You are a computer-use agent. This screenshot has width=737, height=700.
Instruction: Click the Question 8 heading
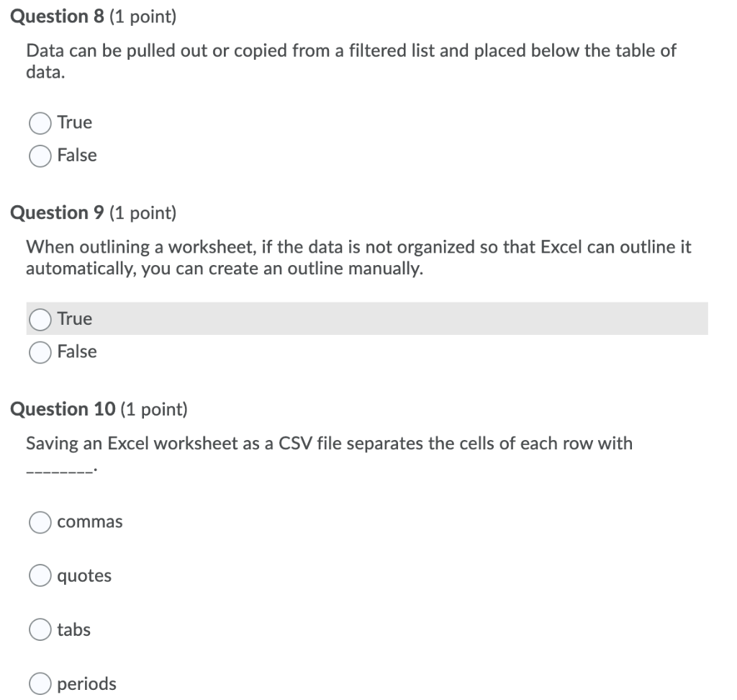[58, 16]
